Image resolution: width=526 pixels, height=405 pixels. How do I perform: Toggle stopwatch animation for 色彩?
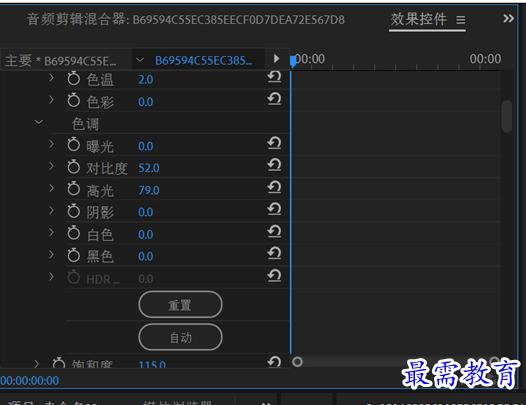point(73,100)
